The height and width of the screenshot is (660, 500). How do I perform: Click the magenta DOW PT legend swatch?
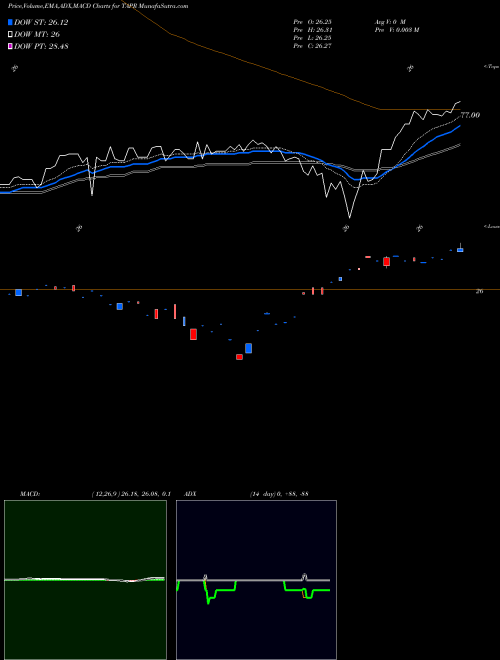click(11, 46)
